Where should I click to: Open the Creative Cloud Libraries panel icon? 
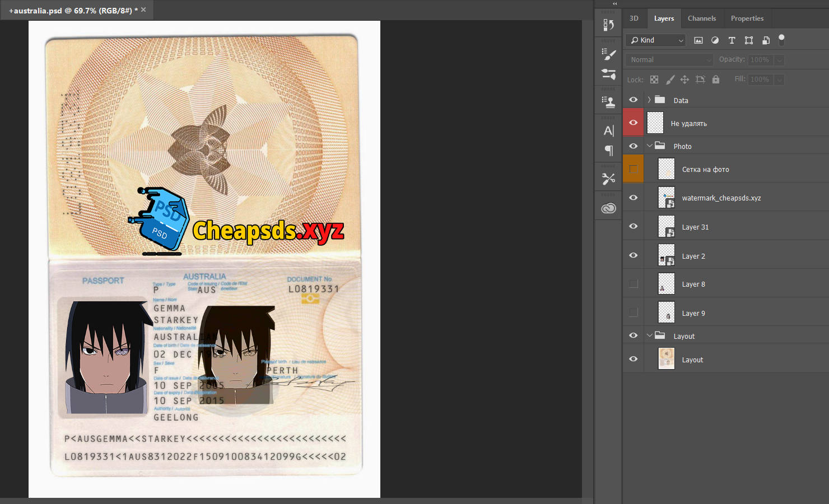[608, 208]
